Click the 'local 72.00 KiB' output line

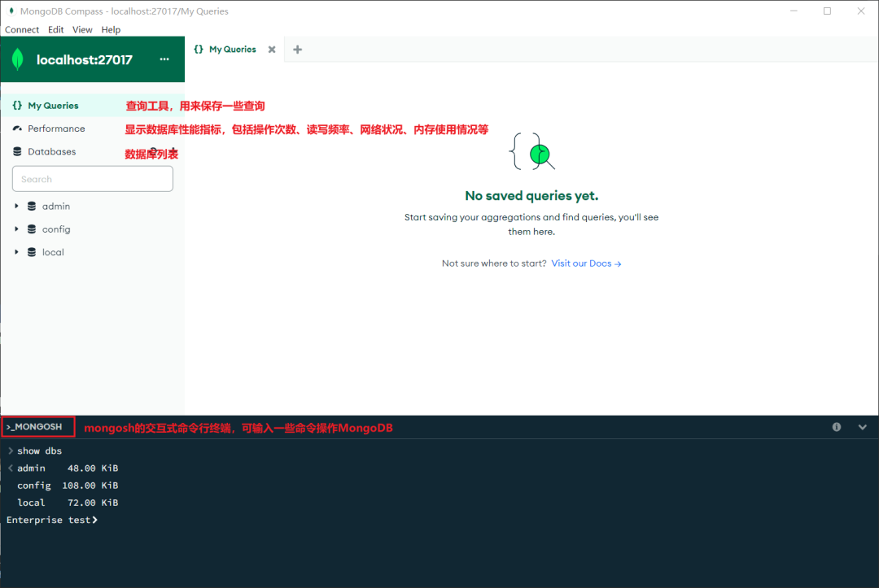click(68, 503)
